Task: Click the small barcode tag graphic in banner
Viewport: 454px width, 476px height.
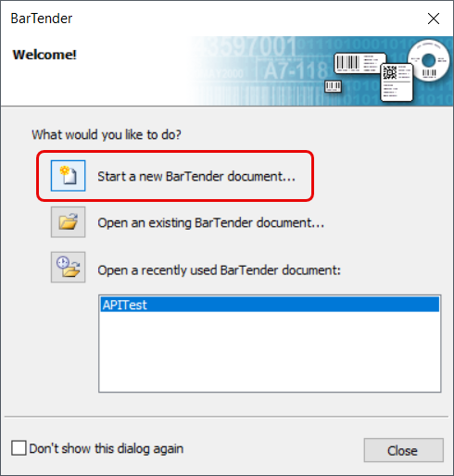Action: click(x=333, y=86)
